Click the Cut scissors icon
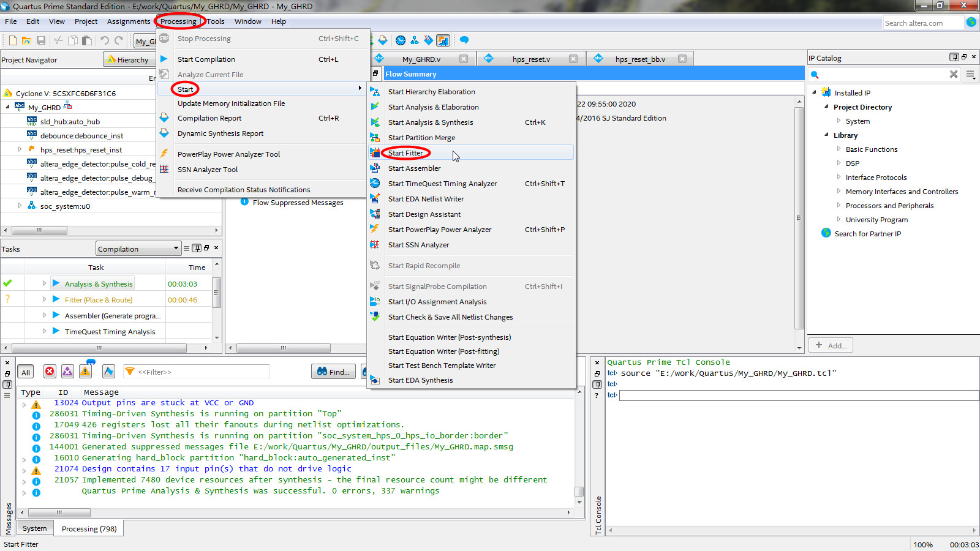Viewport: 980px width, 551px height. coord(58,40)
